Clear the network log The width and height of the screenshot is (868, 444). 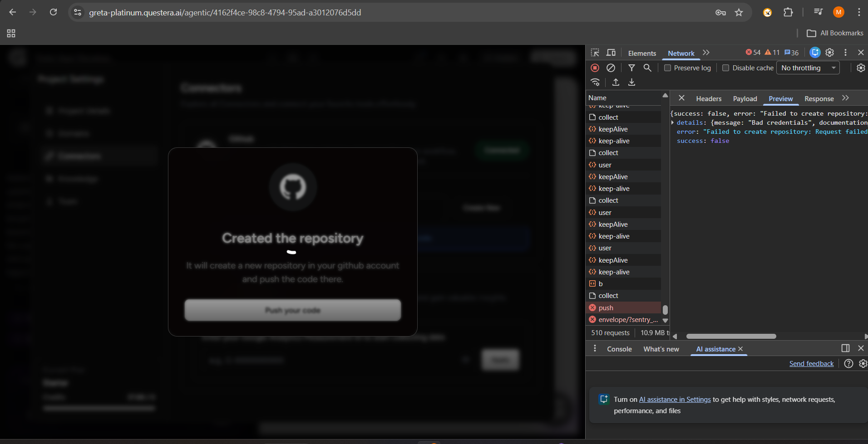tap(611, 68)
